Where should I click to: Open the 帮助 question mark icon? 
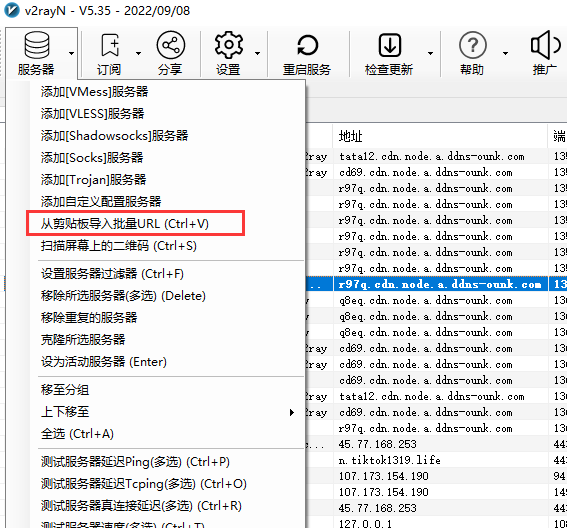pyautogui.click(x=473, y=45)
